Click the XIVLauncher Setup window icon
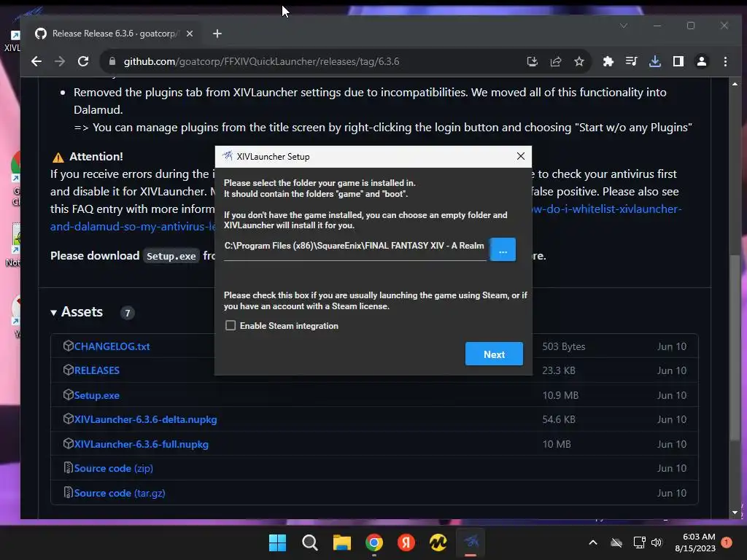 click(x=228, y=156)
